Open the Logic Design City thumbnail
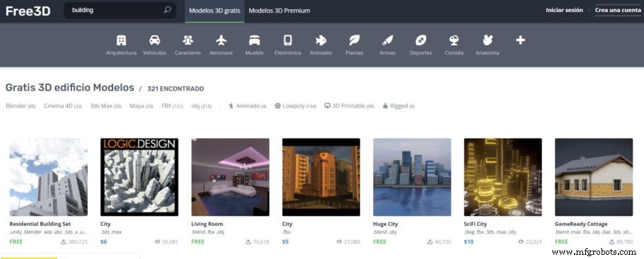This screenshot has width=644, height=259. [139, 177]
